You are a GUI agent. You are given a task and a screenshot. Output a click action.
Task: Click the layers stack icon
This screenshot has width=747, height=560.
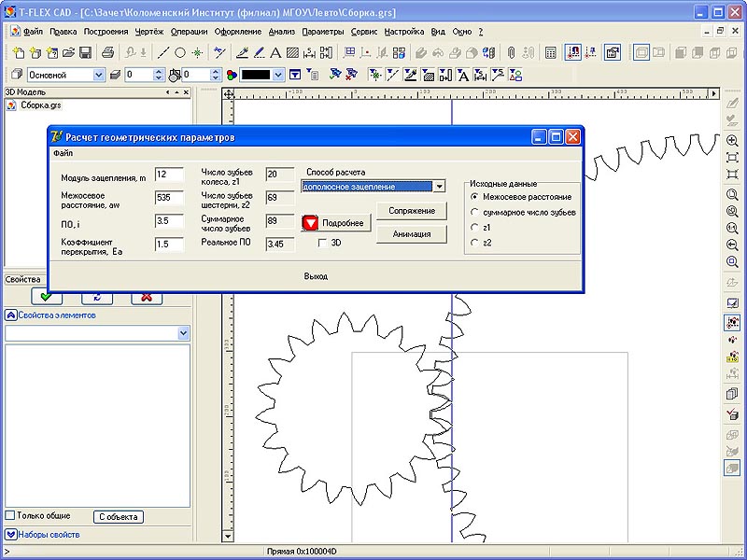click(x=115, y=75)
